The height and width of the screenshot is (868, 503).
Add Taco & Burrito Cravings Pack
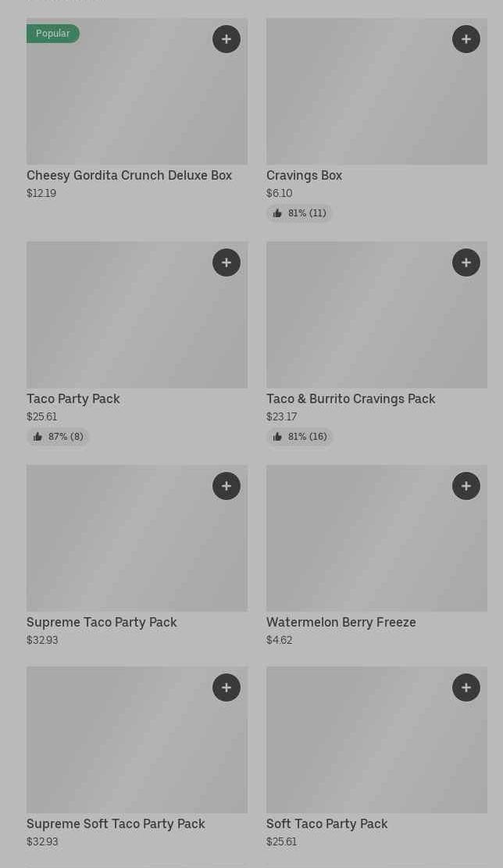(x=466, y=263)
